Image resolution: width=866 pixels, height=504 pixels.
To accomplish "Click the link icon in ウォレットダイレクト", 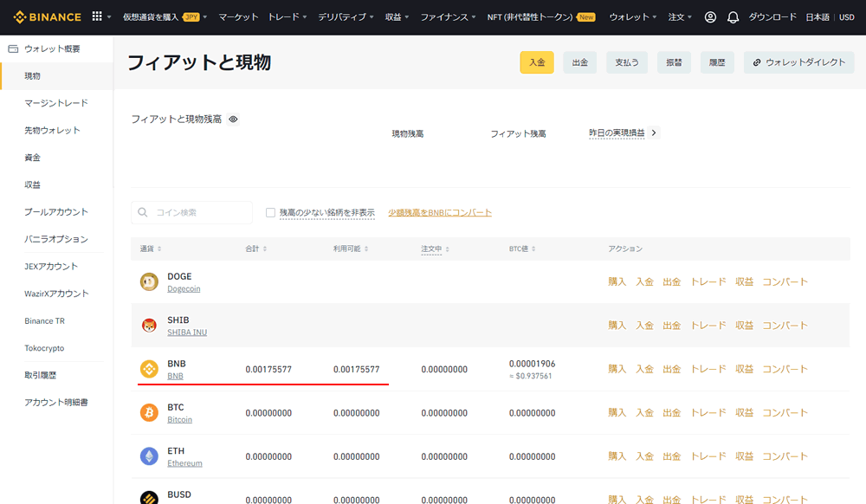I will pyautogui.click(x=757, y=62).
